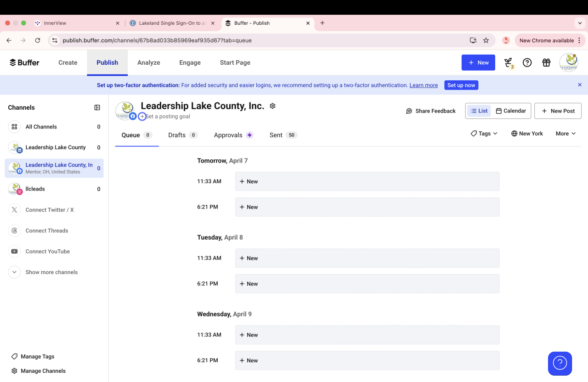
Task: Open the Tags filter dropdown
Action: 484,134
